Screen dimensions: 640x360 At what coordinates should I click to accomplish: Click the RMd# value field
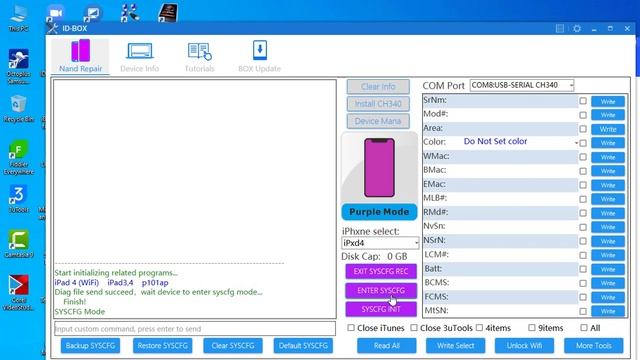[513, 213]
